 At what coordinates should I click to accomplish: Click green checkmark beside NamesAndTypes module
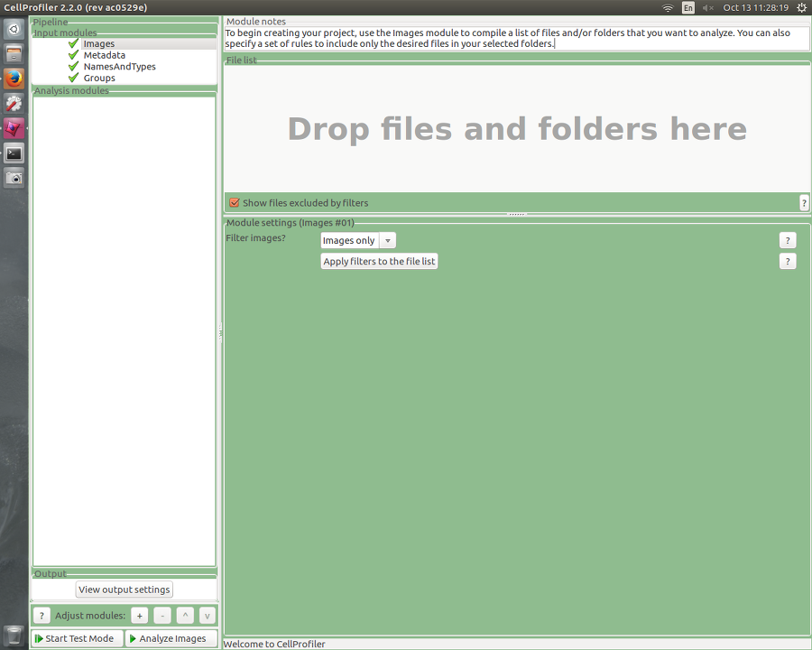(x=74, y=66)
